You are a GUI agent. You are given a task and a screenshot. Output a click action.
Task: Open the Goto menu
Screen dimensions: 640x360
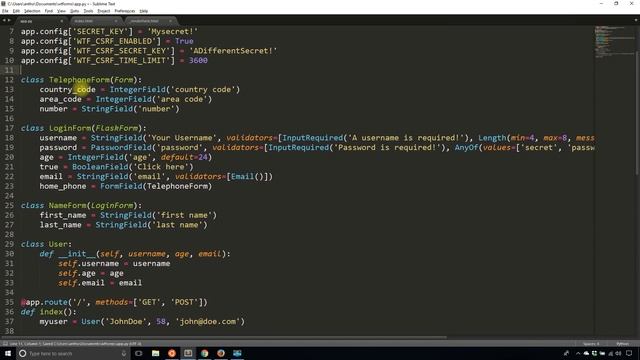pyautogui.click(x=75, y=11)
